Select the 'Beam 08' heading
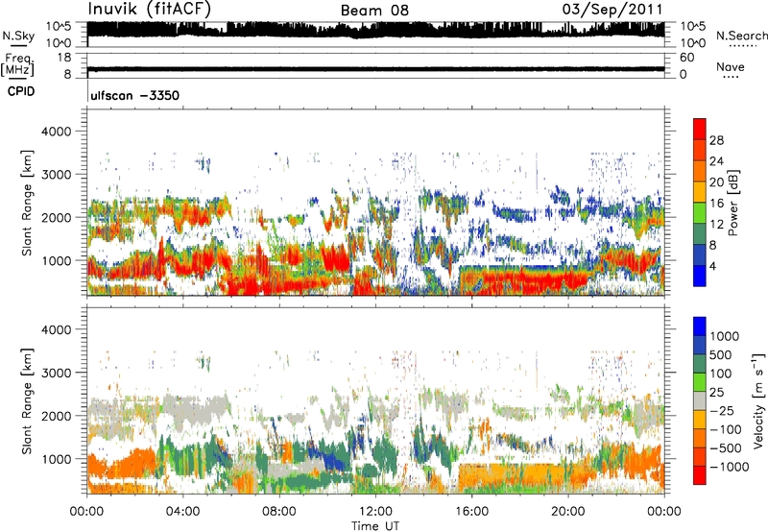Screen dimensions: 768x532 point(374,11)
